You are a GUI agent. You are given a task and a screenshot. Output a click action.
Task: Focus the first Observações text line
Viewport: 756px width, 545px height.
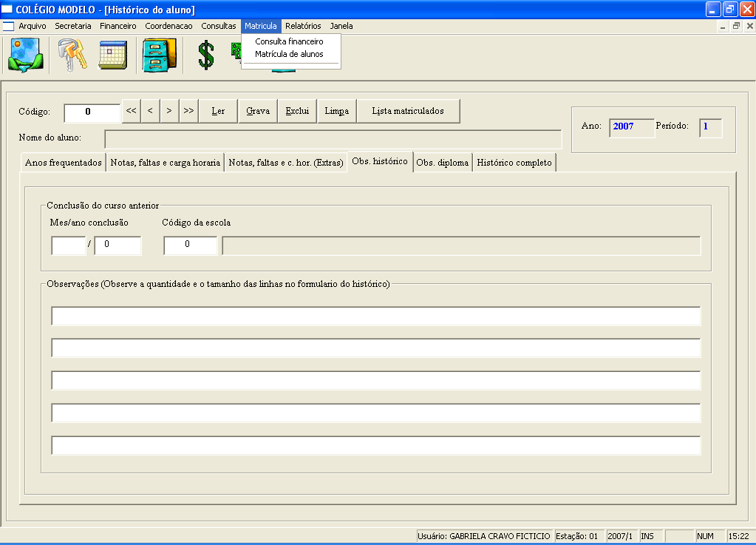pyautogui.click(x=375, y=316)
